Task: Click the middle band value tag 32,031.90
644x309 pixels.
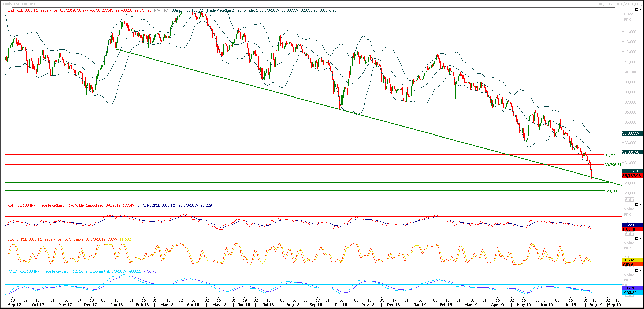Action: coord(632,152)
